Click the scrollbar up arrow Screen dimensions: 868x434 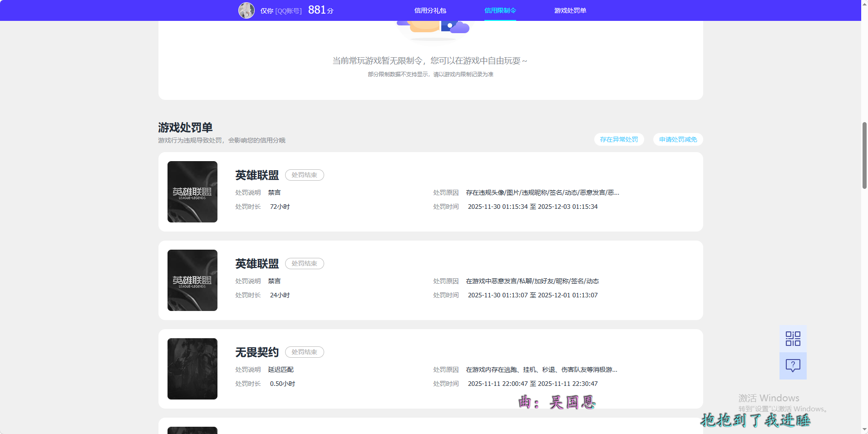tap(864, 4)
